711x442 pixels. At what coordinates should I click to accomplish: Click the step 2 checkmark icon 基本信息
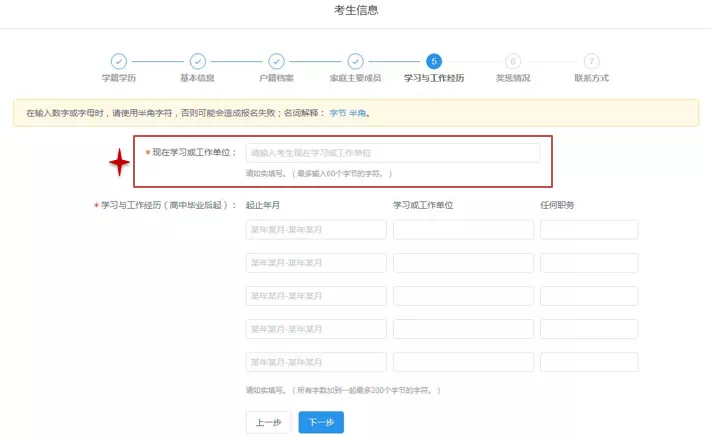(x=197, y=61)
